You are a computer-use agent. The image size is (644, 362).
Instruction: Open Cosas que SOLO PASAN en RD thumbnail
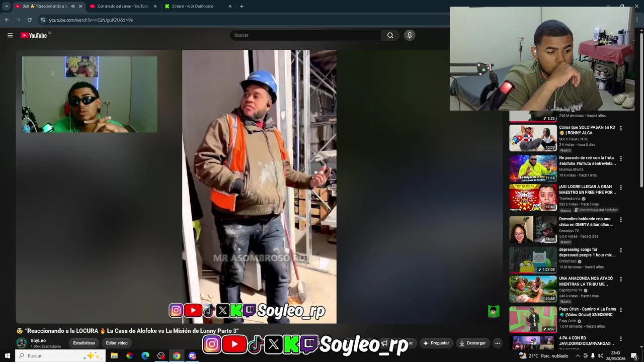[533, 138]
